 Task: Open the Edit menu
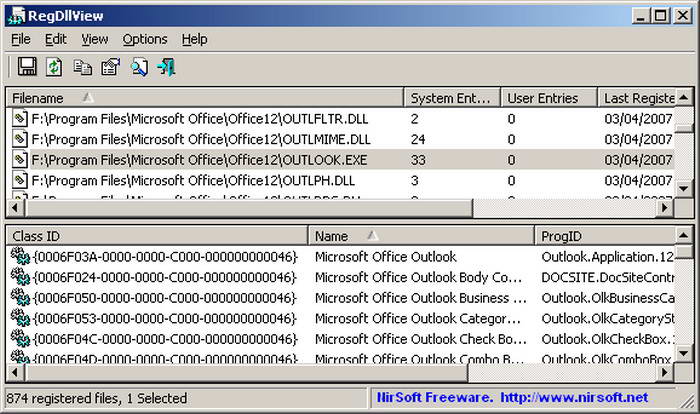click(55, 39)
